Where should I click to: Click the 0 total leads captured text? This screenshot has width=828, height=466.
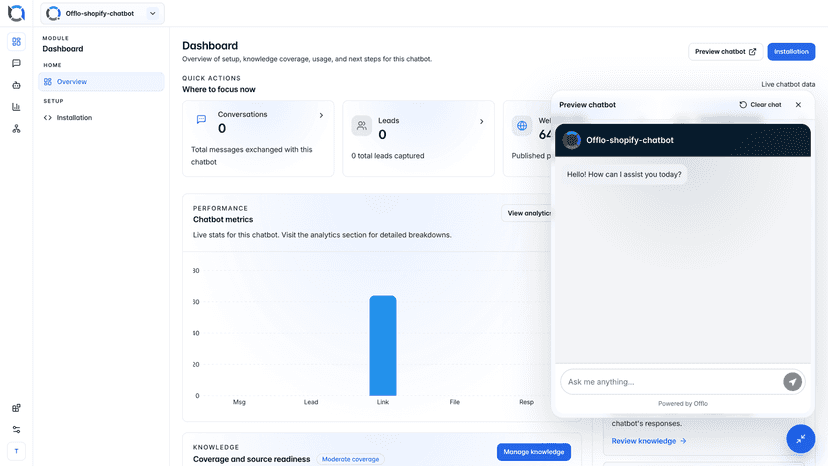(388, 156)
